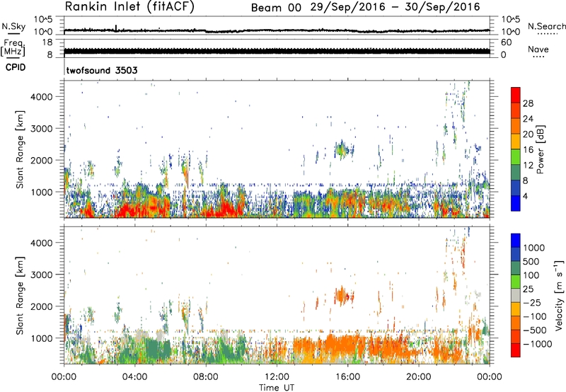
Task: Click the '08:00' time axis label
Action: point(206,377)
